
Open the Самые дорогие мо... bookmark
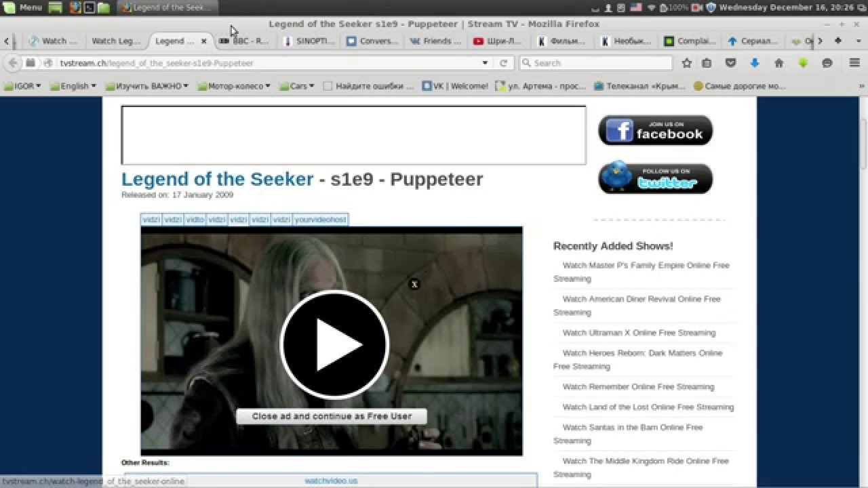(x=739, y=86)
